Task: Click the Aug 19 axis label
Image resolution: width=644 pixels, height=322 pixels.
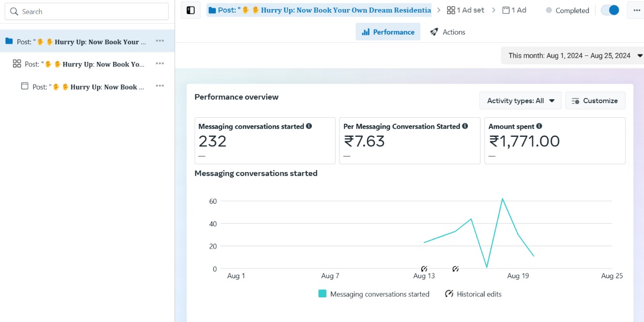Action: click(x=518, y=276)
